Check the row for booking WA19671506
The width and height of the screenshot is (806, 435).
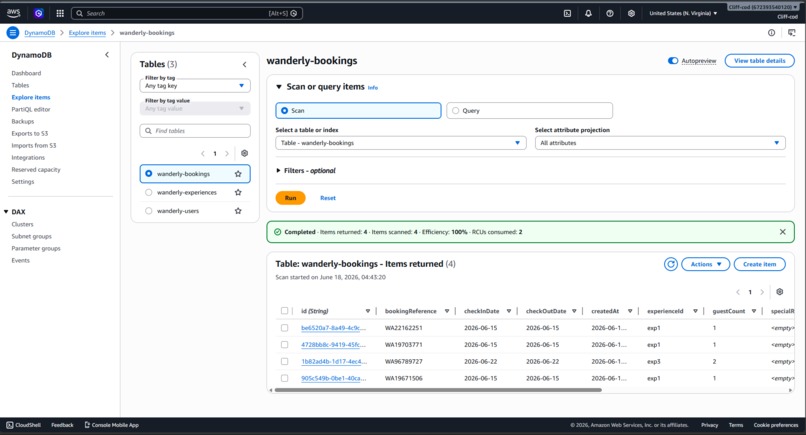click(x=284, y=378)
